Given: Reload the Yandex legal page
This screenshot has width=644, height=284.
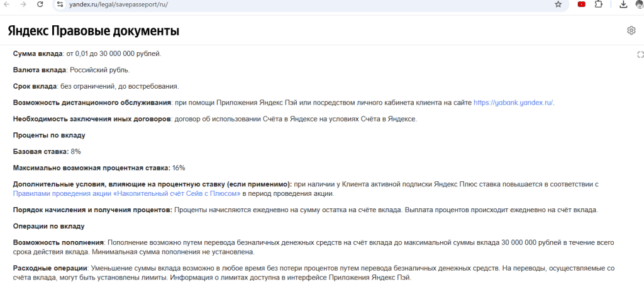Looking at the screenshot, I should (40, 4).
